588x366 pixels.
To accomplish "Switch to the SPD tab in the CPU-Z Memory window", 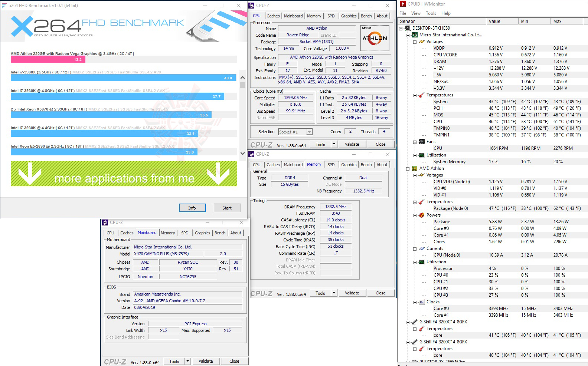I will [x=331, y=165].
